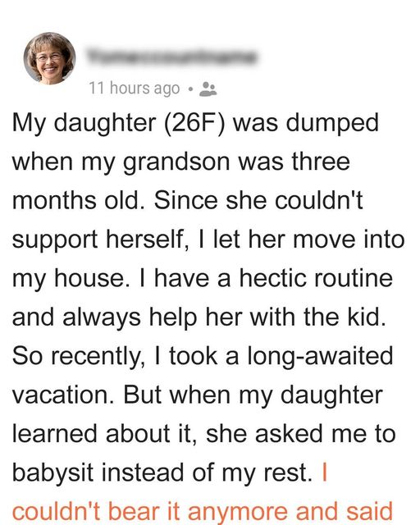
Task: Open the poster's round profile photo
Action: (49, 58)
